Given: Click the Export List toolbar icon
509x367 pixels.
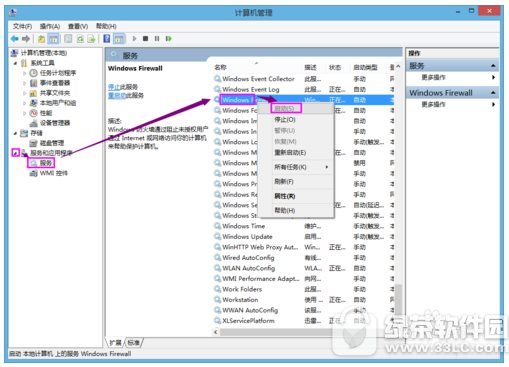Looking at the screenshot, I should pos(91,39).
